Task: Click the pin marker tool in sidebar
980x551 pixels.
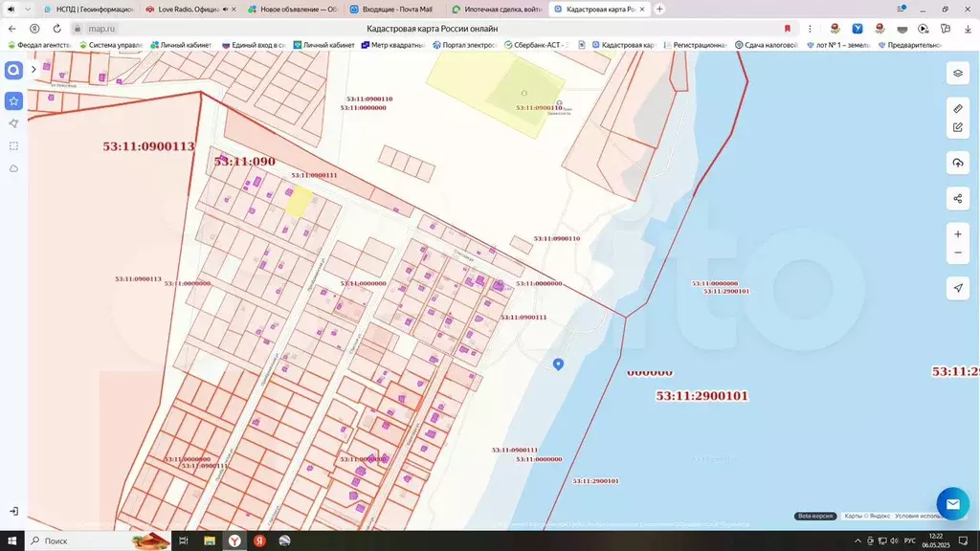Action: 13,123
